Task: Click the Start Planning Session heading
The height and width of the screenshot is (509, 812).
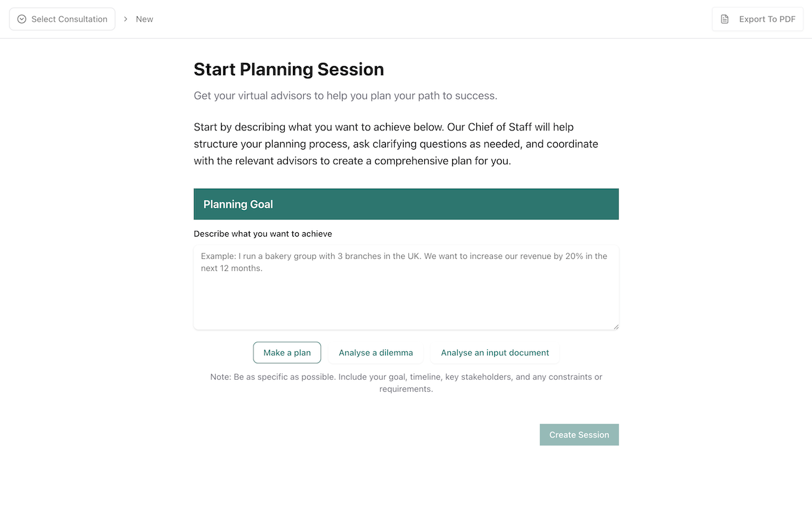Action: coord(288,69)
